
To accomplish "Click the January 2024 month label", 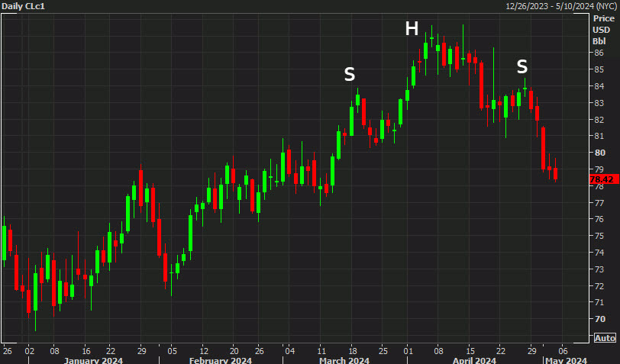I will pyautogui.click(x=93, y=360).
